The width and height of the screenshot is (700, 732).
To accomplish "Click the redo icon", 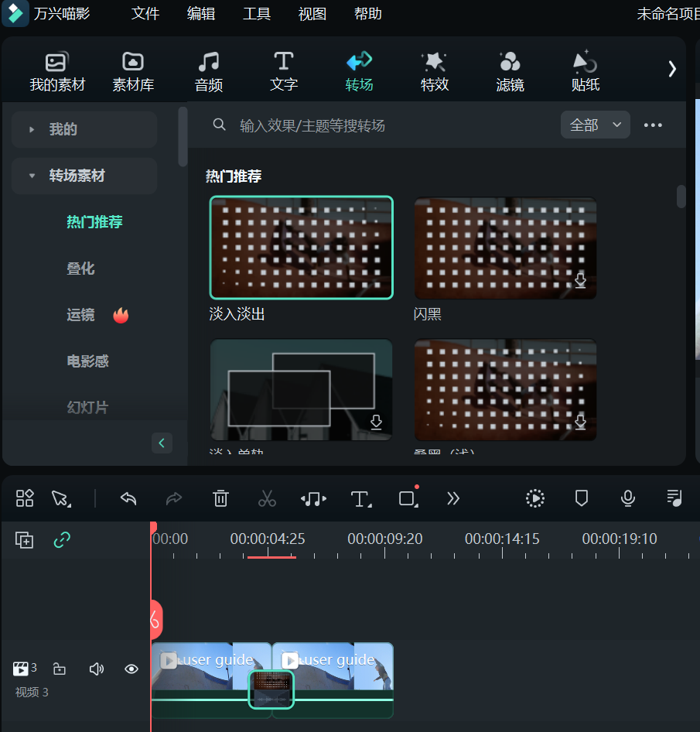I will (x=175, y=498).
